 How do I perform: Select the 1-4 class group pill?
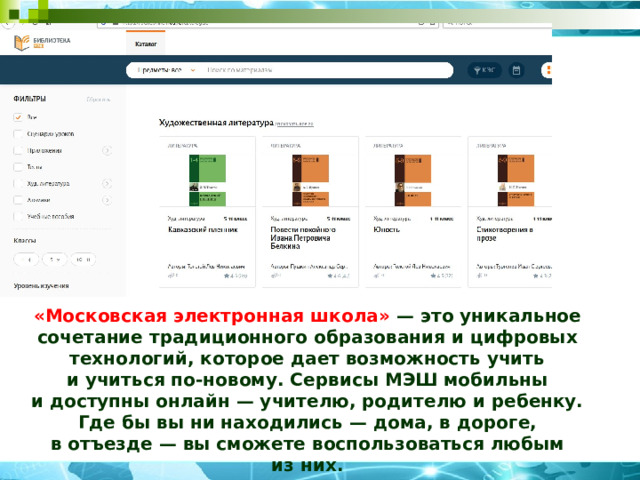[27, 260]
